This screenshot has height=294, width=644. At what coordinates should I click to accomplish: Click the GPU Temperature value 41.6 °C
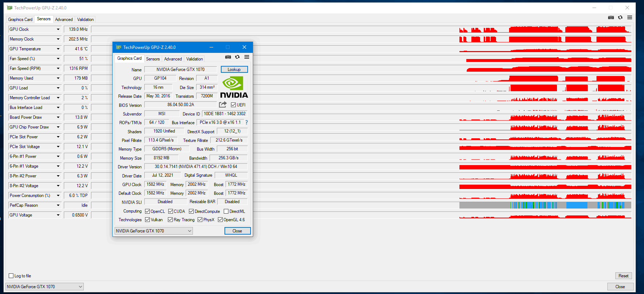[x=77, y=49]
